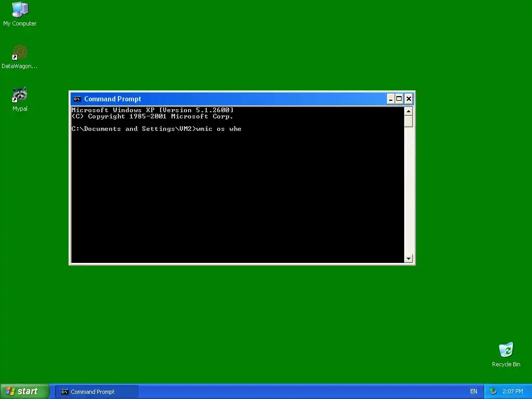Select the Mypal raccoon browser shortcut
Image resolution: width=532 pixels, height=399 pixels.
pos(20,99)
